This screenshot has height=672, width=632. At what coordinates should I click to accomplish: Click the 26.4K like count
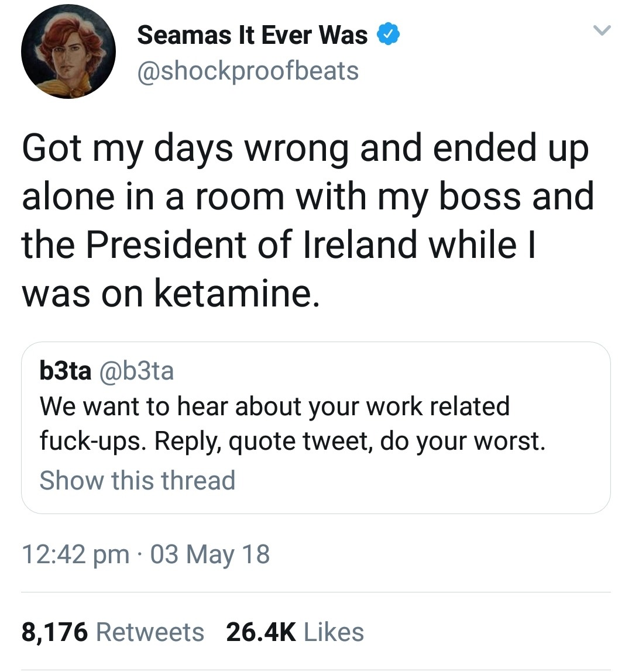coord(261,632)
